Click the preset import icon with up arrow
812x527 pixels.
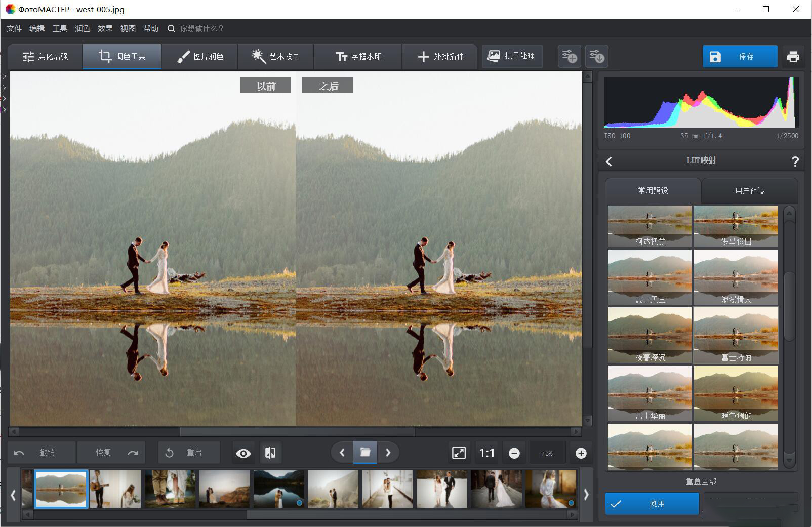pyautogui.click(x=569, y=56)
